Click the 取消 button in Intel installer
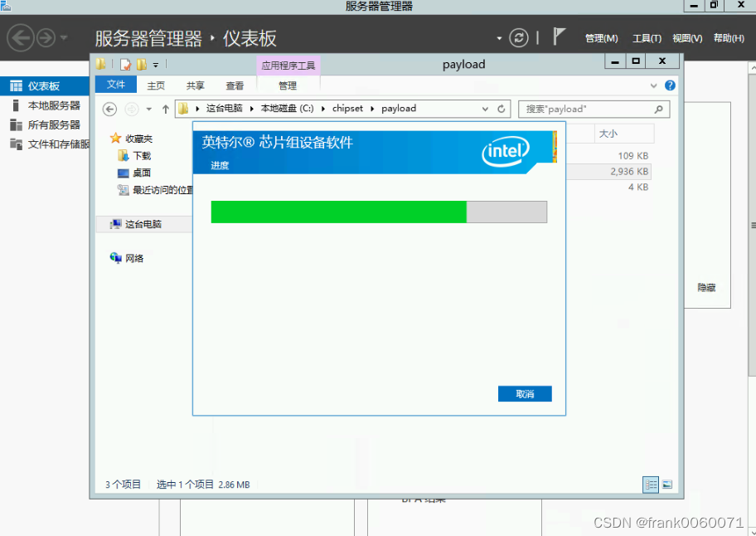 click(525, 393)
